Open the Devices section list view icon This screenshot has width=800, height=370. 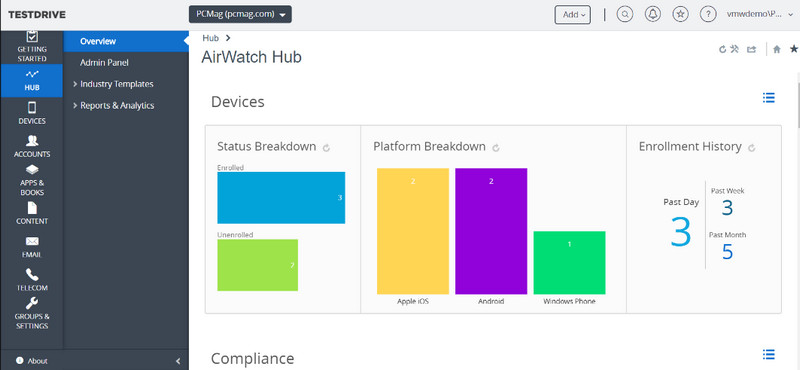coord(769,98)
